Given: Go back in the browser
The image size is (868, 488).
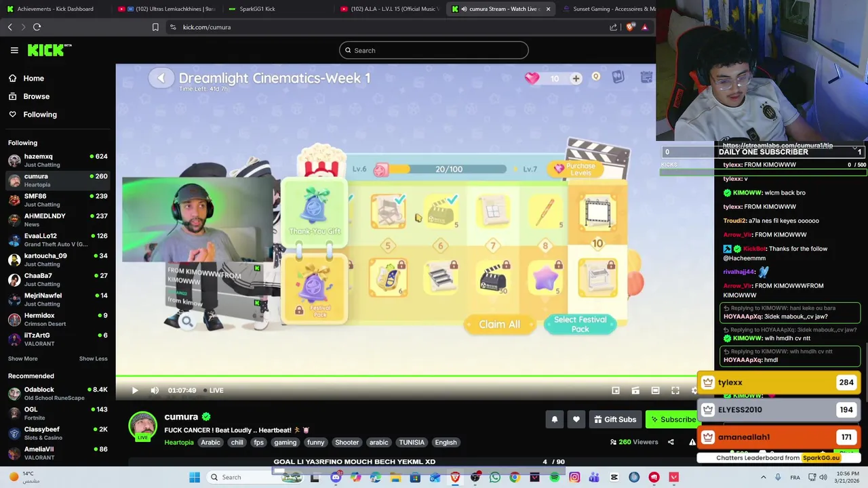Looking at the screenshot, I should pos(9,27).
